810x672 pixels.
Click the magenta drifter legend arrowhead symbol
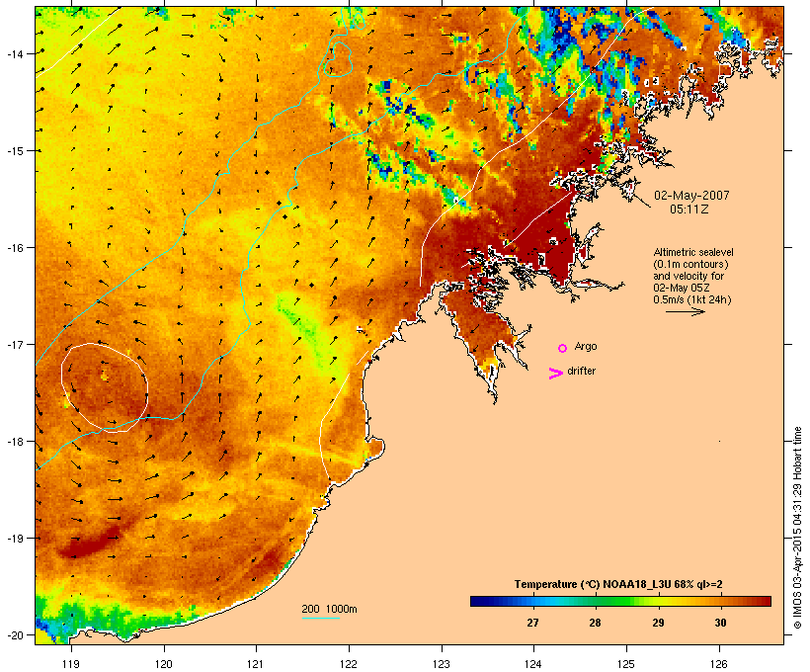556,374
